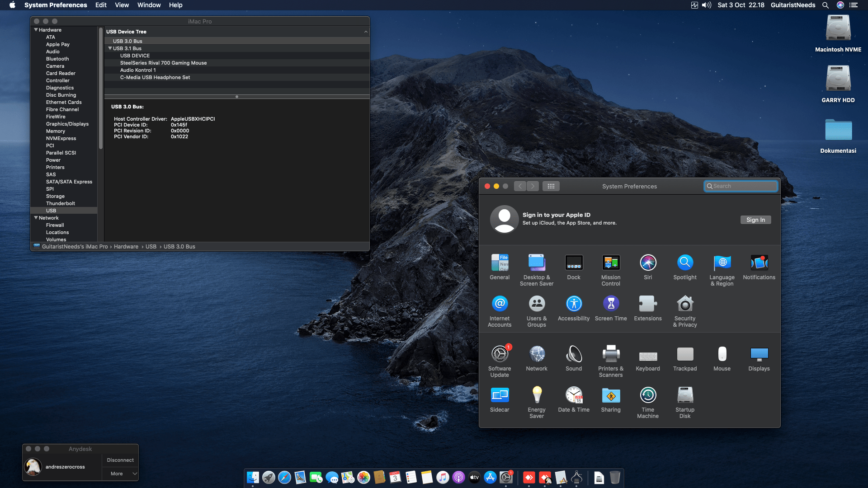Open Desktop & Screen Saver preferences

coord(537,270)
